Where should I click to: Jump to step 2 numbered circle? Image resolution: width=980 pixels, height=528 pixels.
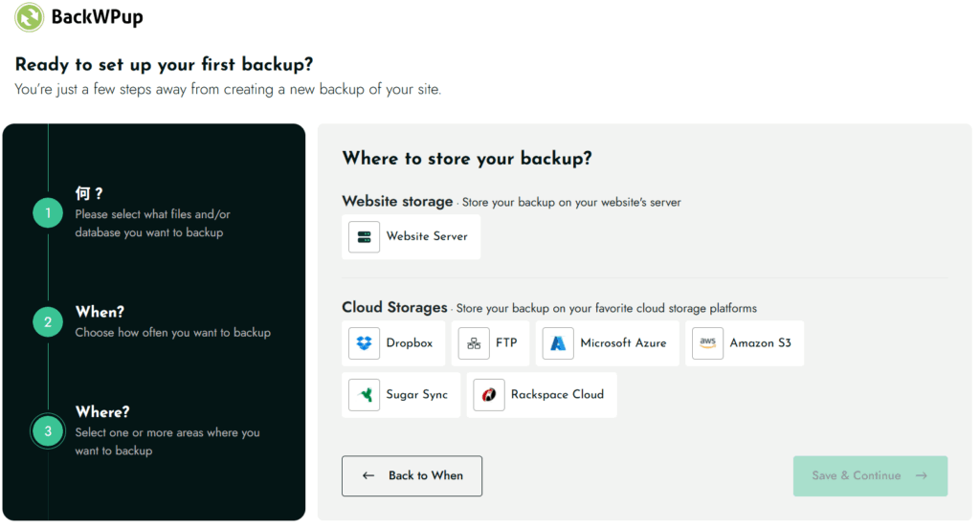(x=48, y=322)
